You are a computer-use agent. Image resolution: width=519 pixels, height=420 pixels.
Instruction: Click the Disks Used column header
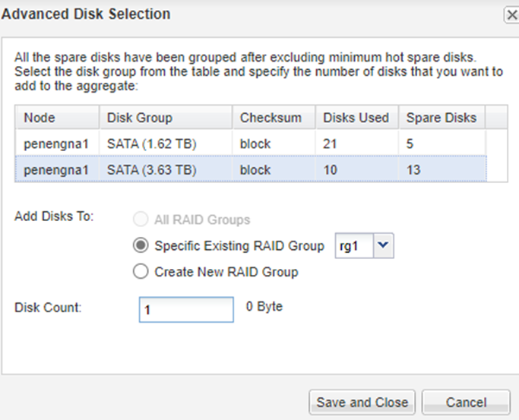pos(356,118)
